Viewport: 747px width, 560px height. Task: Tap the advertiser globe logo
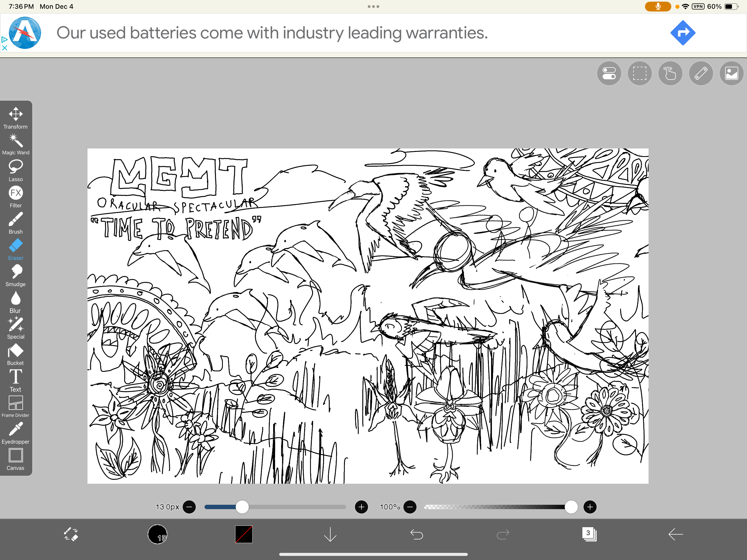pyautogui.click(x=25, y=33)
